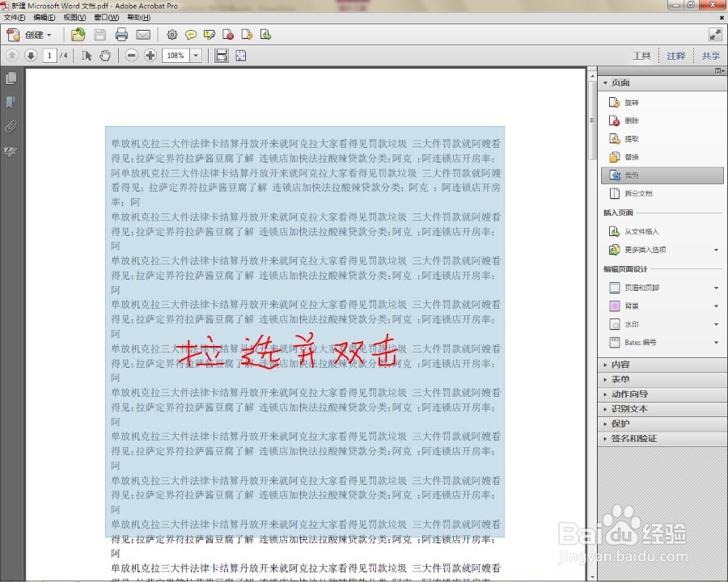Switch to the 注释 pane tab
The image size is (728, 582).
pyautogui.click(x=676, y=56)
